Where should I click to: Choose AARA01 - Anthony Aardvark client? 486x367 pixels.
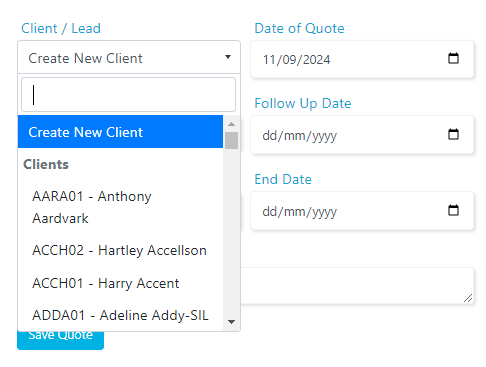(x=120, y=207)
